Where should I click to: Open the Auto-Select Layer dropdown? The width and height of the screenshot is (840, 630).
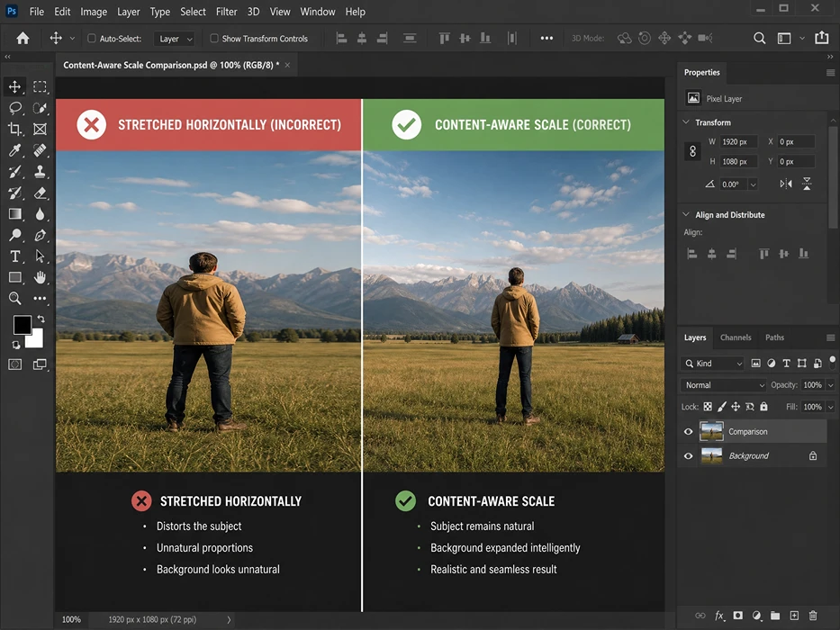tap(174, 39)
